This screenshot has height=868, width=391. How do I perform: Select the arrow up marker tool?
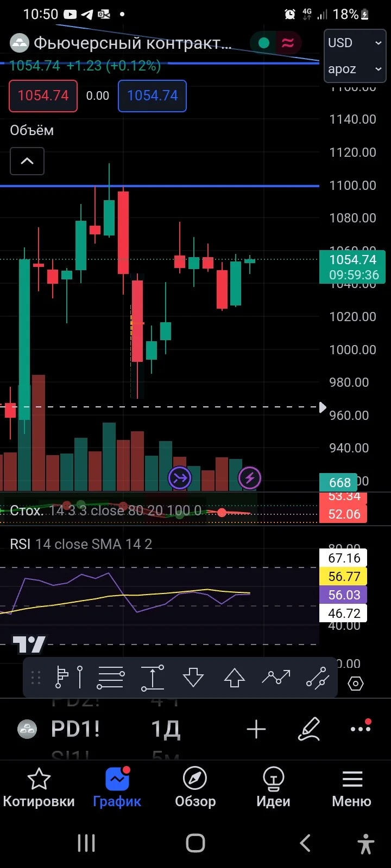coord(235,678)
